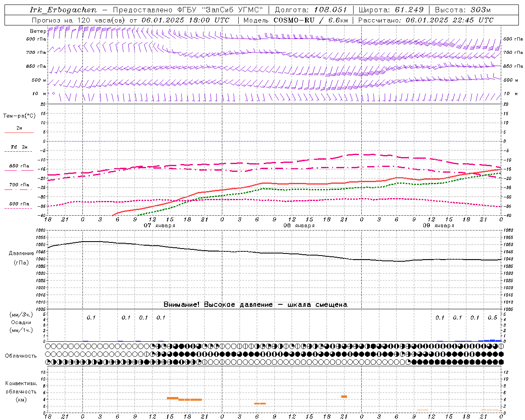
Task: Click the (мм/3ч.) unit label
Action: pos(21,315)
